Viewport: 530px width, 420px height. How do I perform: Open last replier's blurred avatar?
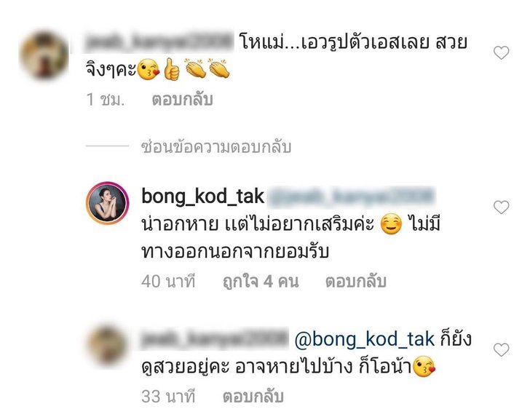108,345
